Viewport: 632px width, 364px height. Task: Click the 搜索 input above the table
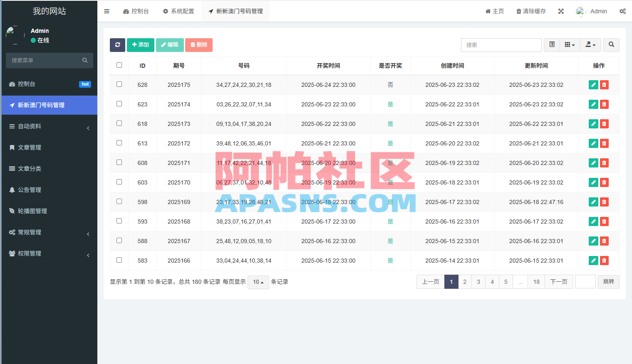(x=501, y=45)
